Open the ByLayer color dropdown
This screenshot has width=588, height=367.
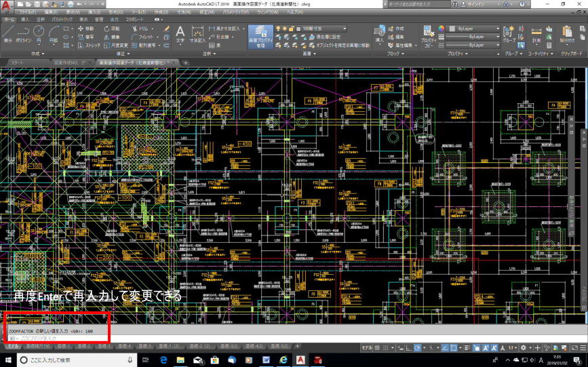click(x=474, y=28)
